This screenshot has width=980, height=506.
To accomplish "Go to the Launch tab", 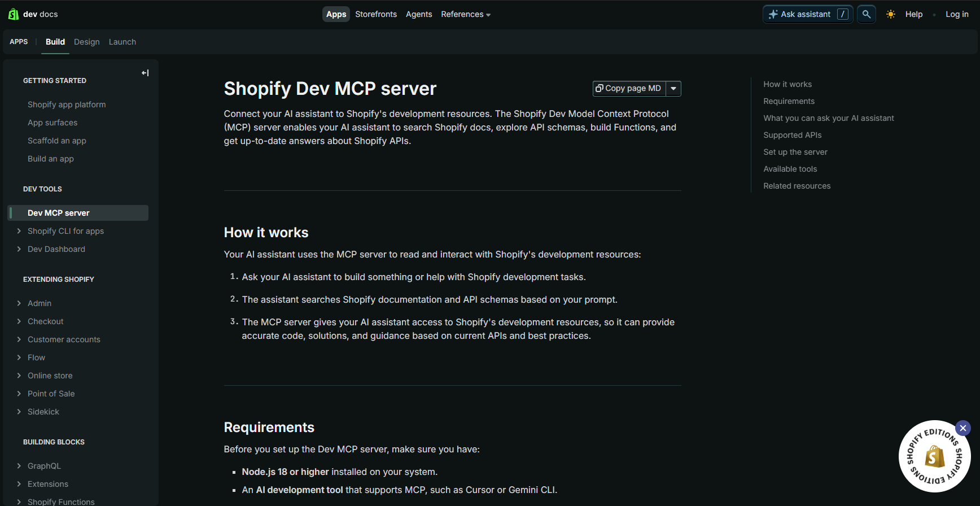I will 122,42.
